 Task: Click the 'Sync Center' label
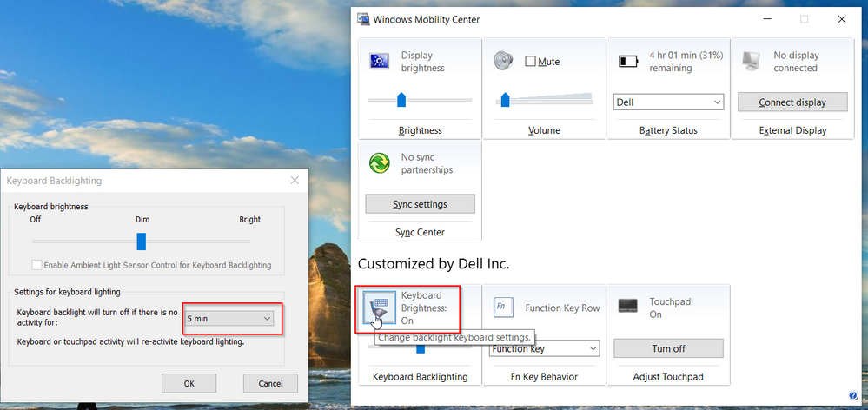pyautogui.click(x=420, y=233)
